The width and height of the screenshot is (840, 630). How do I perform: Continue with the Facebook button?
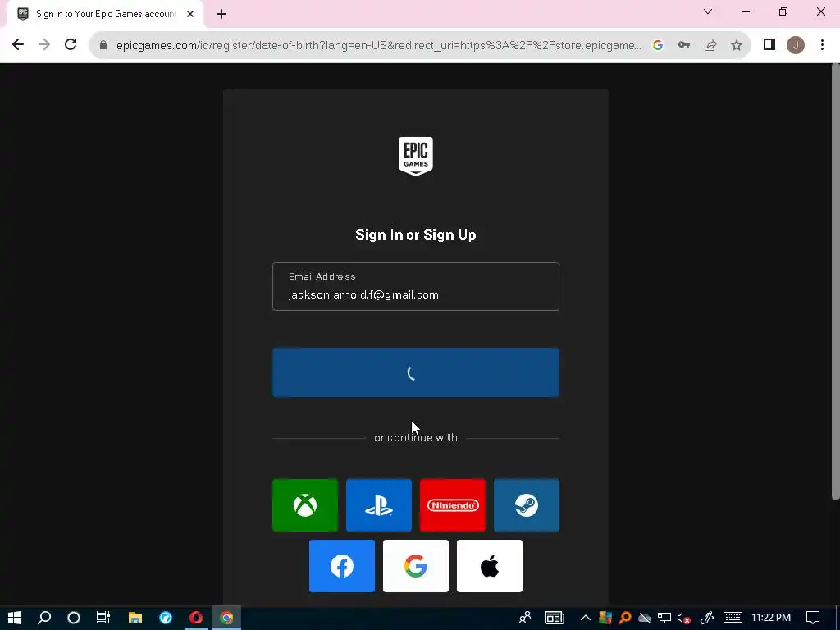[342, 566]
